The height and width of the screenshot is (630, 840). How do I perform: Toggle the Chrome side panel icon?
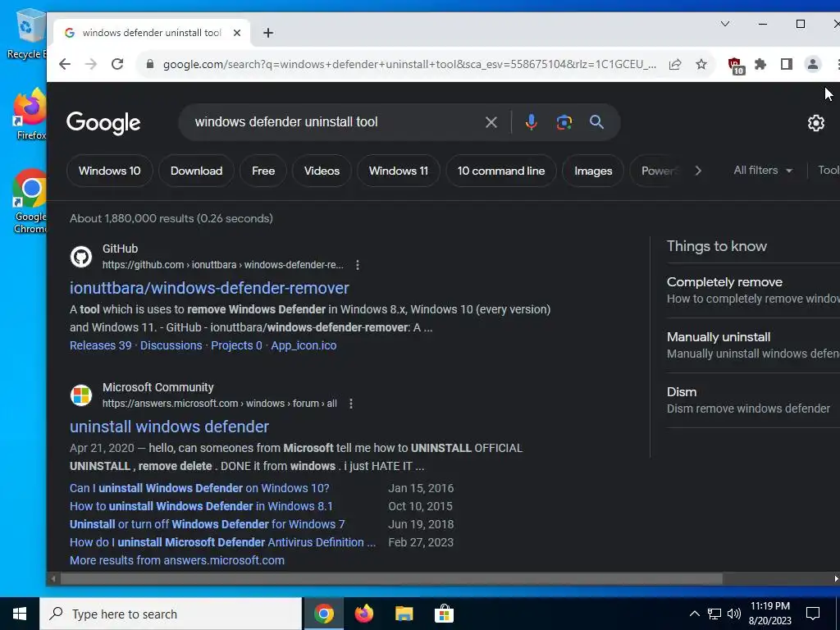tap(787, 64)
